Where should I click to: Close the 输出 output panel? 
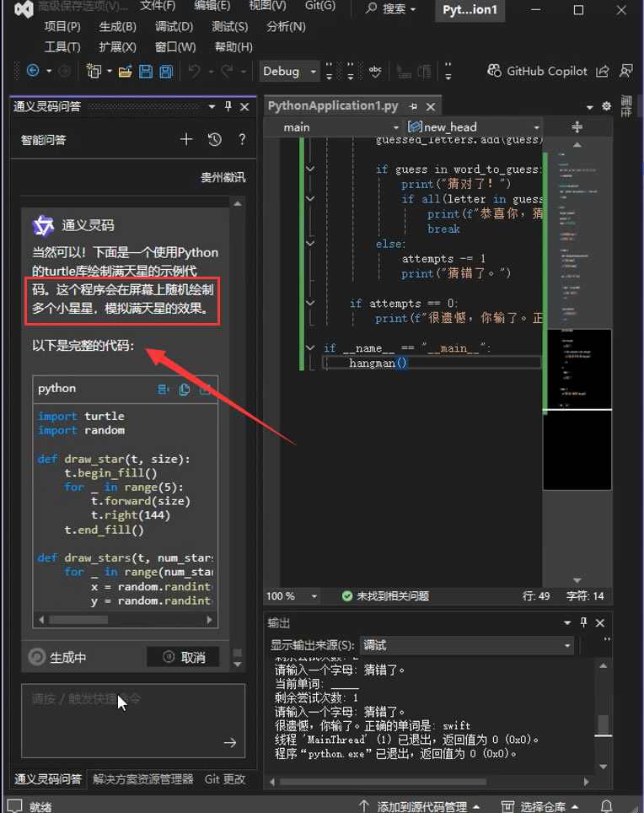pyautogui.click(x=600, y=622)
